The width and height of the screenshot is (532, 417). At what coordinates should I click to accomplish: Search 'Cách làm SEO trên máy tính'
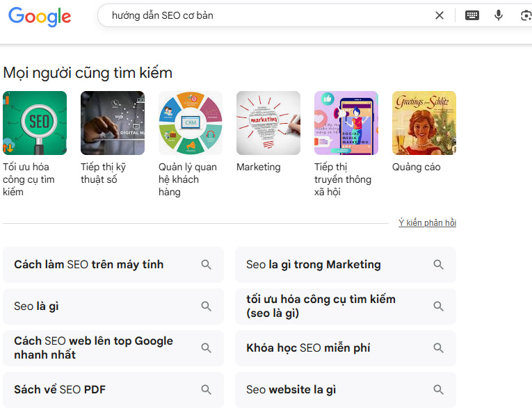113,265
